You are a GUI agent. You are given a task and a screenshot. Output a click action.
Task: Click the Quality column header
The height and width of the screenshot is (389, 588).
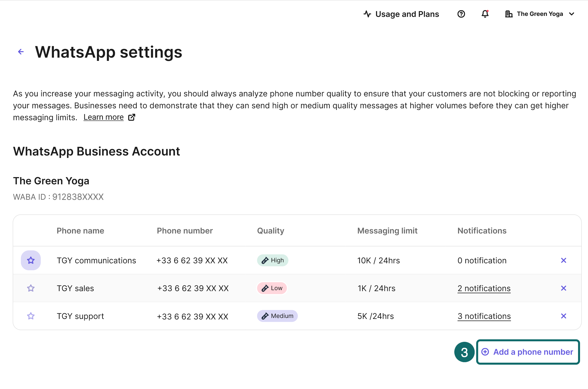[270, 231]
